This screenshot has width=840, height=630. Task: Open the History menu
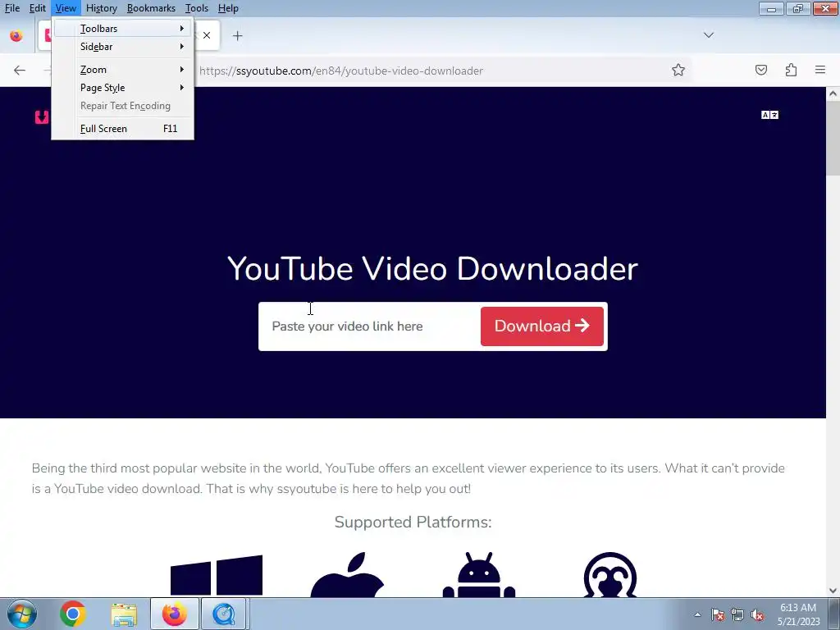[101, 8]
